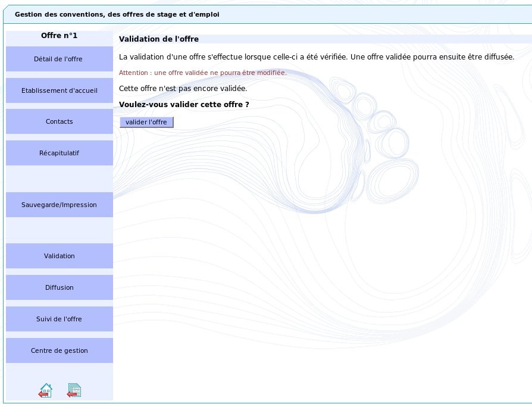This screenshot has height=407, width=532.
Task: Click the application title in the header
Action: tap(117, 14)
